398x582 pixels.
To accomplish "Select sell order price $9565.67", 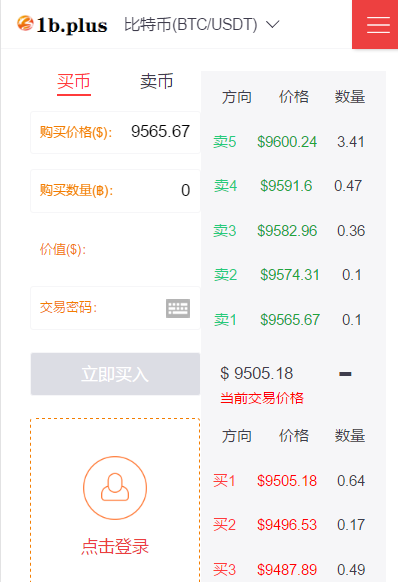I will coord(290,320).
